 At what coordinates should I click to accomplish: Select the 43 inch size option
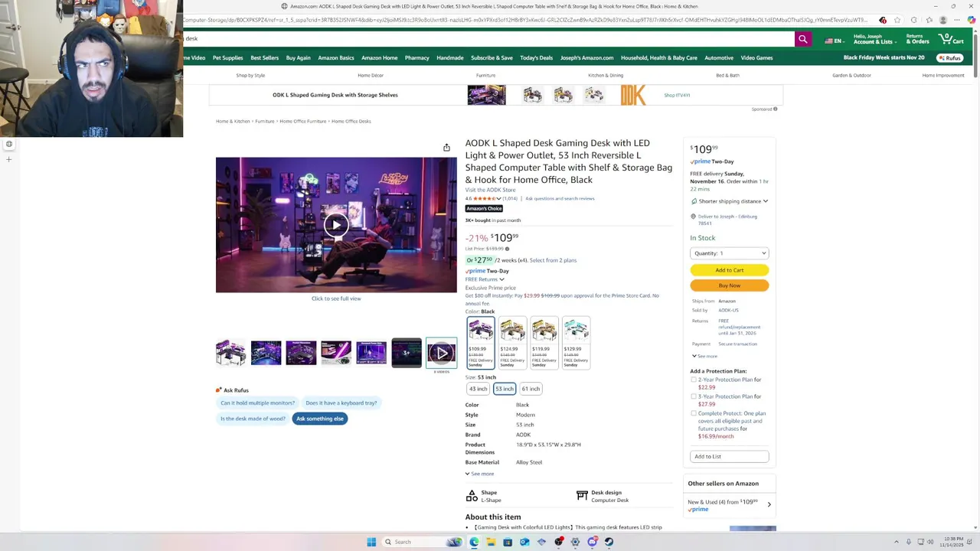click(479, 389)
